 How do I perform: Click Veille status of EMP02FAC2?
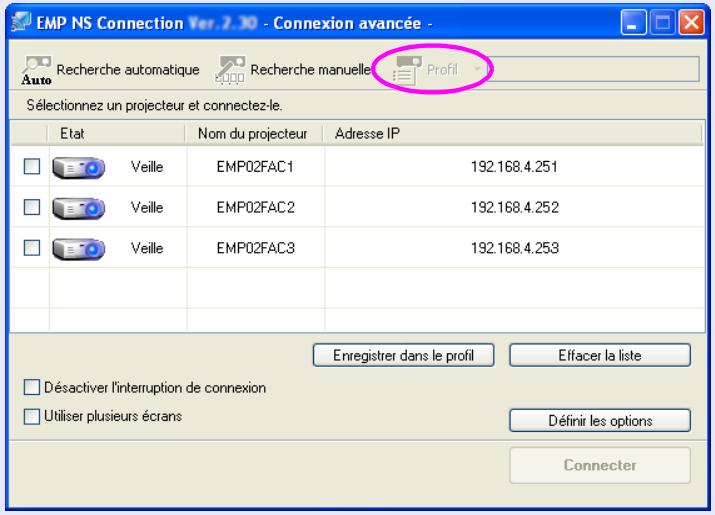pyautogui.click(x=147, y=208)
